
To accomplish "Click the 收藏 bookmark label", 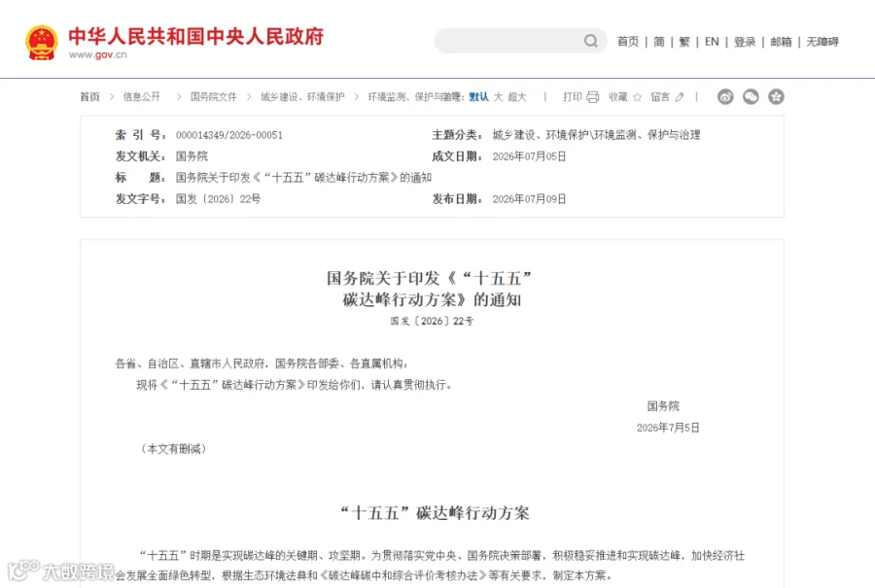I will coord(618,96).
